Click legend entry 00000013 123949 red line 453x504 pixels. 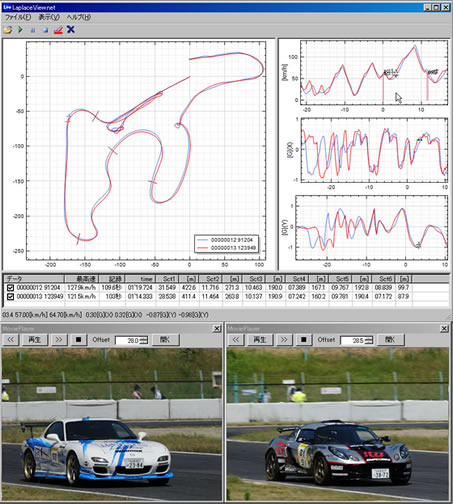tap(227, 248)
